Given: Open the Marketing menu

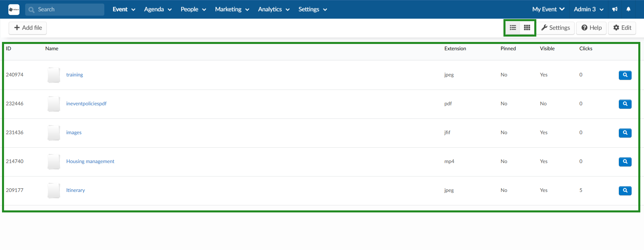Looking at the screenshot, I should pyautogui.click(x=232, y=9).
